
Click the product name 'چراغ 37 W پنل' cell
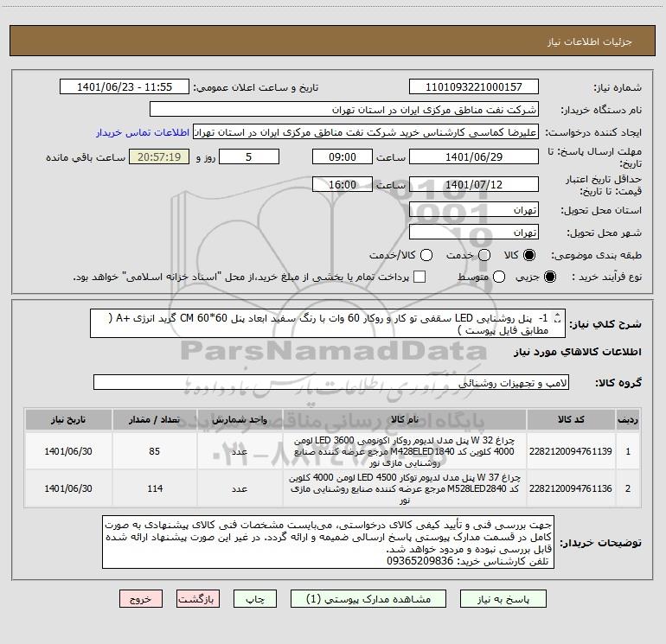click(x=405, y=488)
